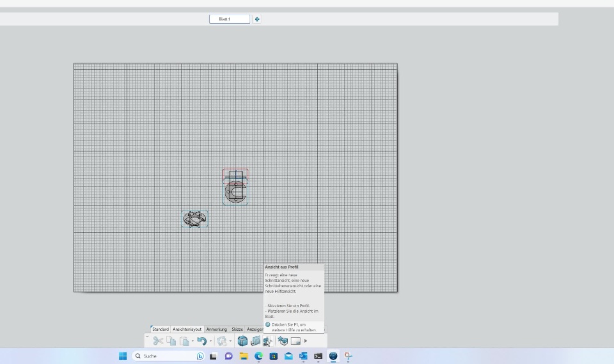
Task: Open Task View from the taskbar
Action: coord(214,356)
